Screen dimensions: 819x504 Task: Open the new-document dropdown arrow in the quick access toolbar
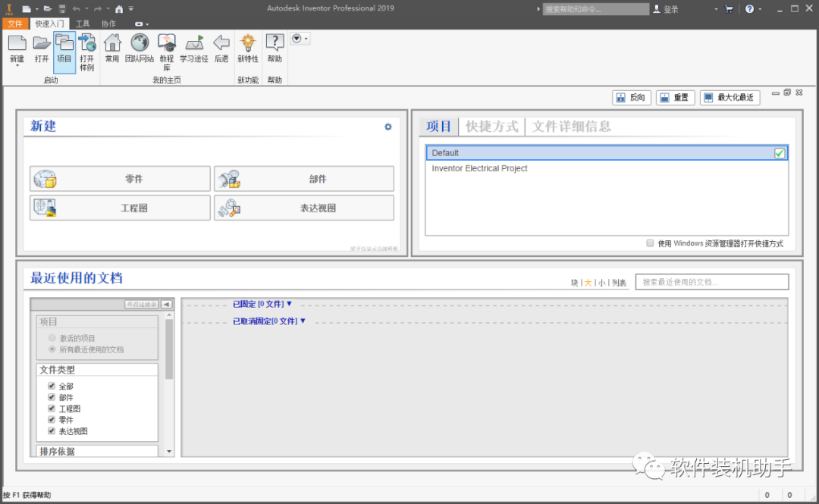pos(37,9)
